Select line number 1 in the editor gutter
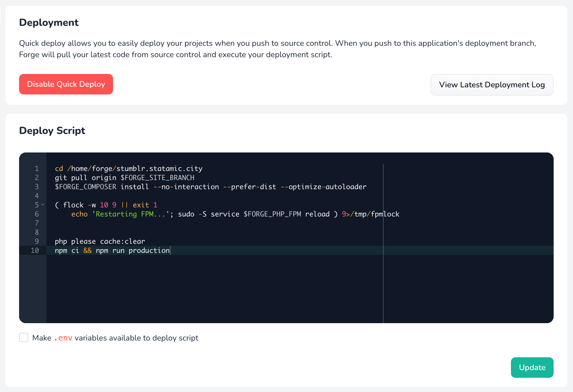The width and height of the screenshot is (573, 392). [37, 168]
